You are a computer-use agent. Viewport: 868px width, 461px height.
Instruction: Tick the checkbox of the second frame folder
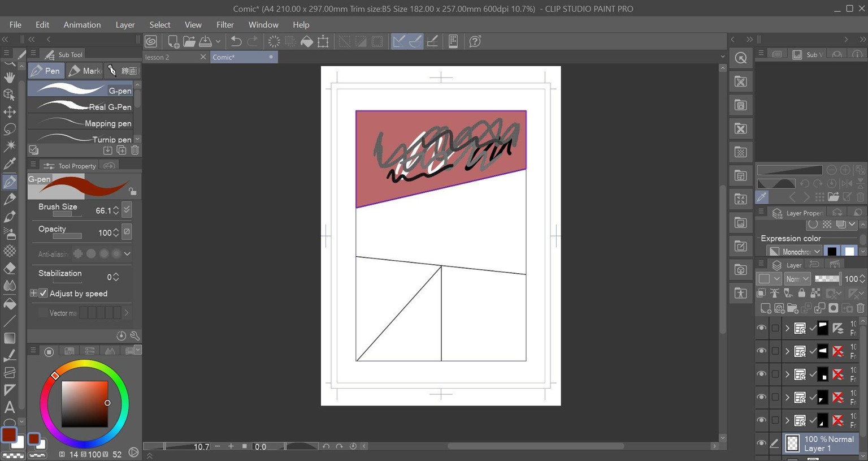click(x=775, y=351)
